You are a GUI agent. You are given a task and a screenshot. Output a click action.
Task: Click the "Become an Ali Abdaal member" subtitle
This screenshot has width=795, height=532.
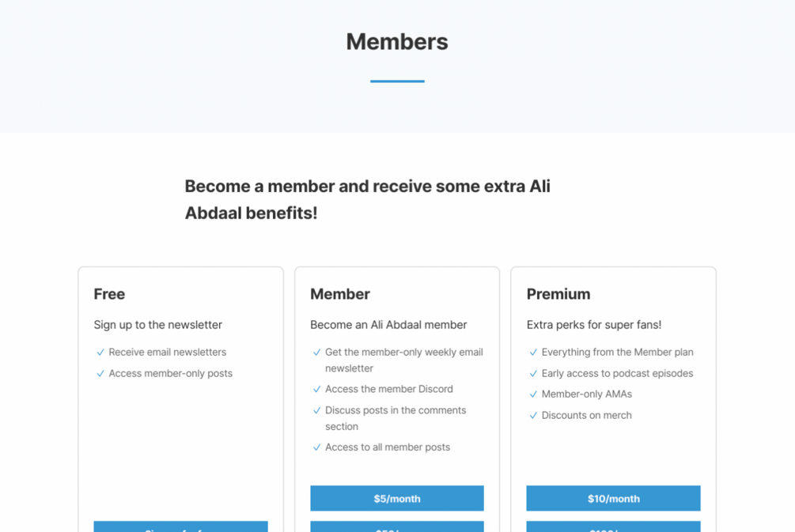click(388, 325)
